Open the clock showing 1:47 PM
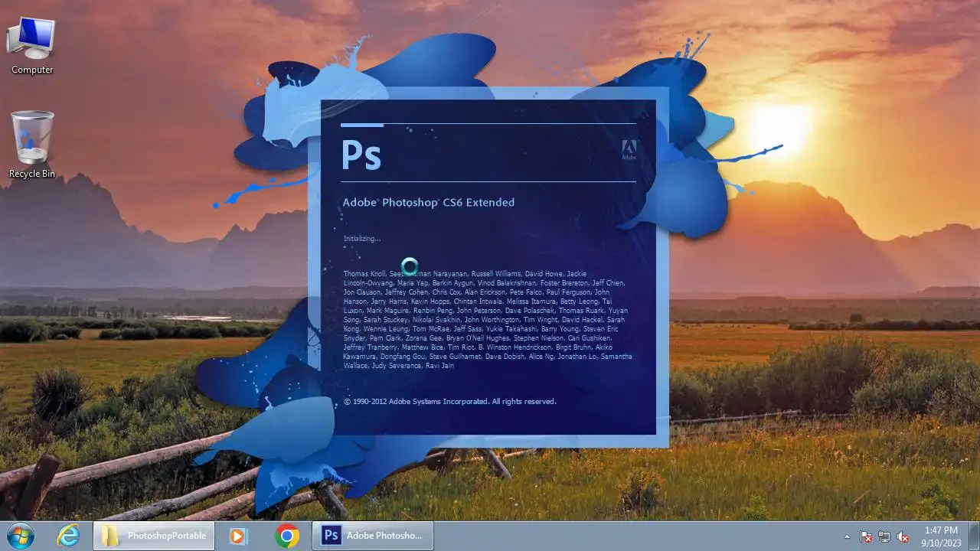The image size is (980, 551). [941, 536]
